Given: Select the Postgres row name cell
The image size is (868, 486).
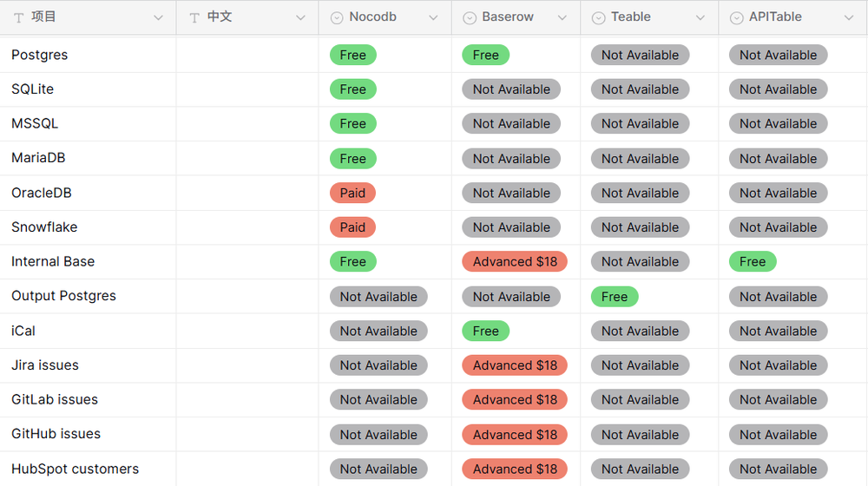Looking at the screenshot, I should coord(88,55).
